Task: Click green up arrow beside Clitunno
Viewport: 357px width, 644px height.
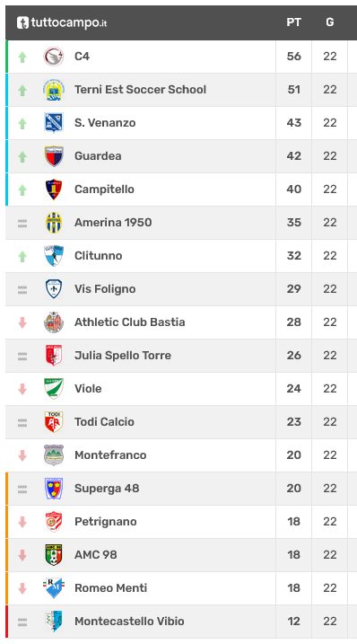Action: tap(22, 256)
